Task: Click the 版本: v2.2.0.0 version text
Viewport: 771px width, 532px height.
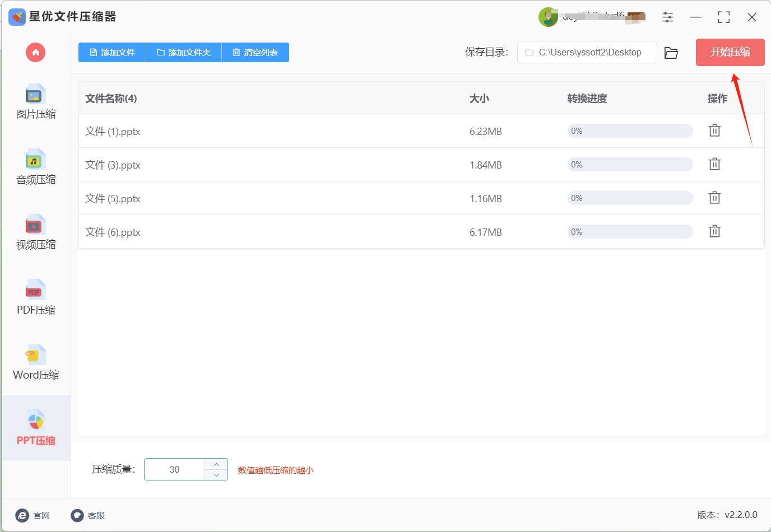Action: [x=727, y=515]
